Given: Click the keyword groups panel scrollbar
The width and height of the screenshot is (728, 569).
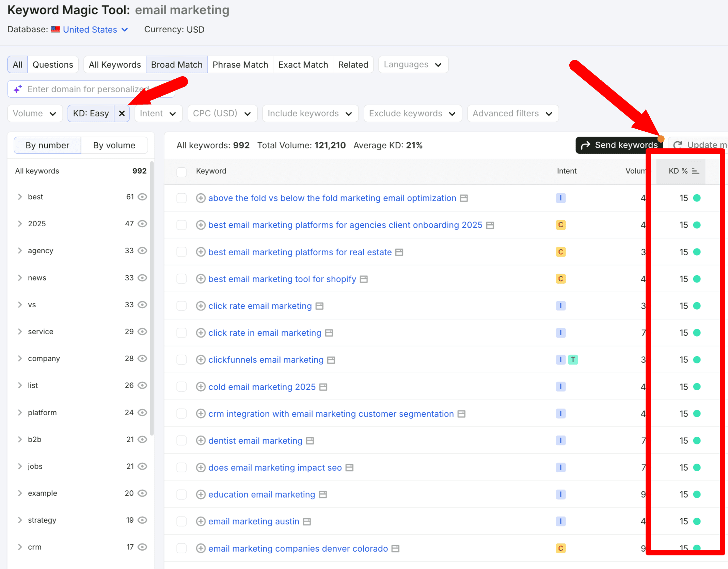Looking at the screenshot, I should 152,299.
